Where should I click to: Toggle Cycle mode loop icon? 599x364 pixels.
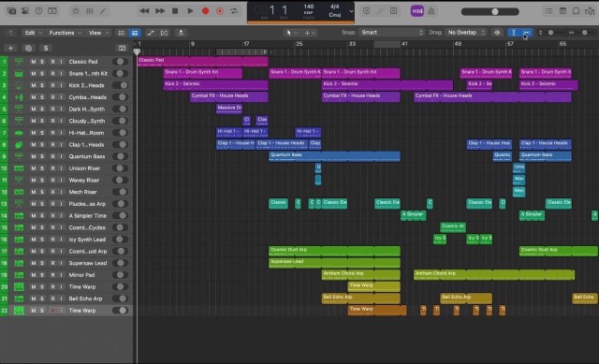coord(234,11)
